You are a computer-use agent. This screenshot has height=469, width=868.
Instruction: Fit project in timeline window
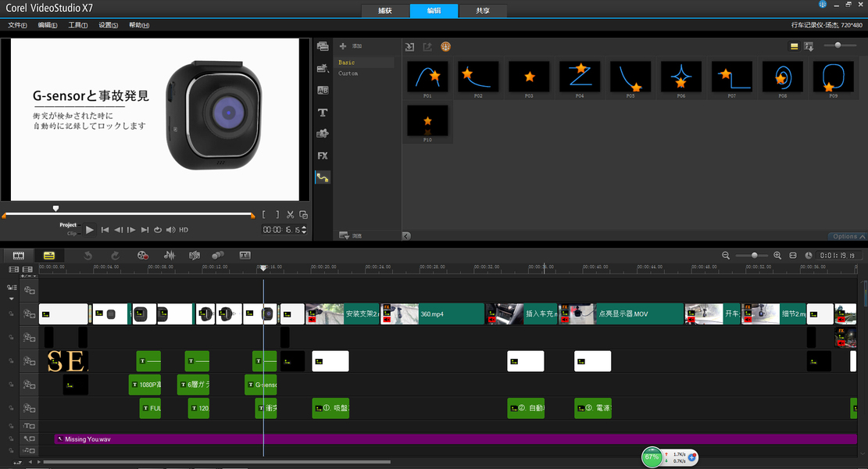[793, 256]
